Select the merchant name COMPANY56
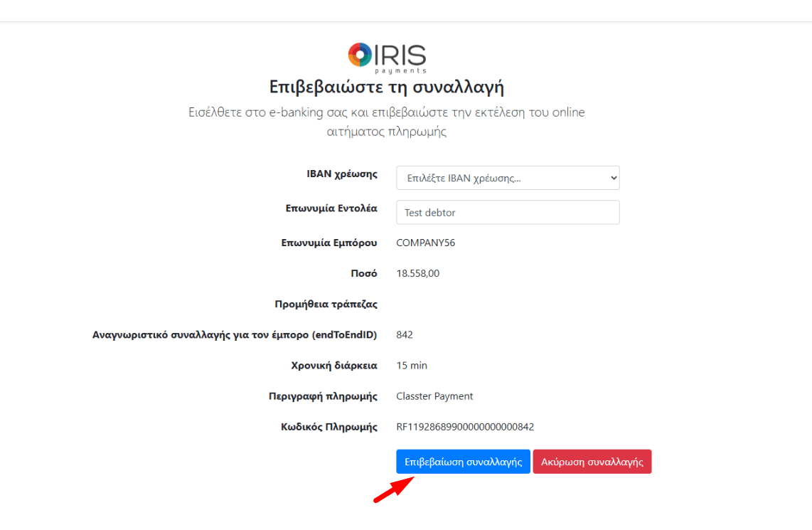 pos(425,243)
